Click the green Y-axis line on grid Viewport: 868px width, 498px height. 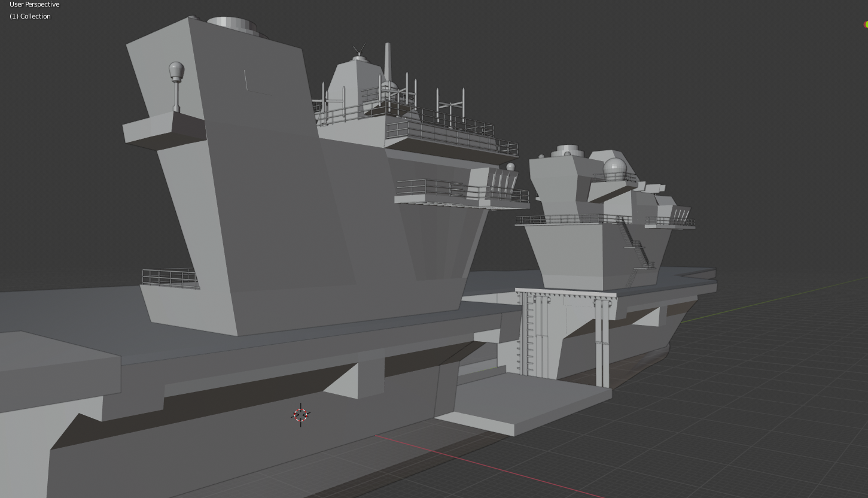(x=772, y=299)
